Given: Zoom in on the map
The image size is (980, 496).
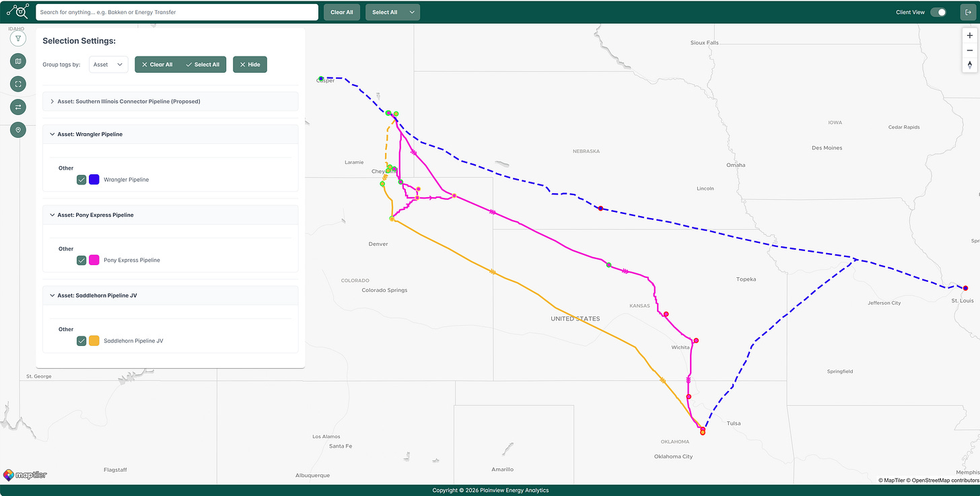Looking at the screenshot, I should 970,36.
